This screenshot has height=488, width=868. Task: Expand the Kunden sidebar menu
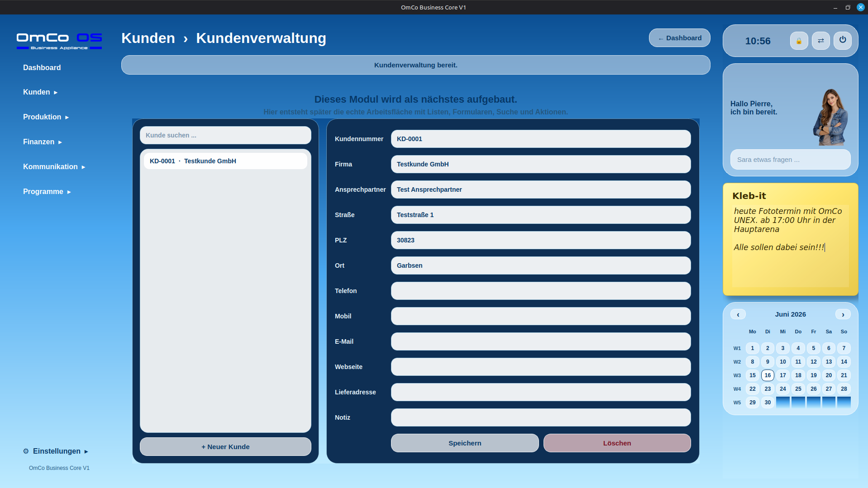click(x=40, y=92)
